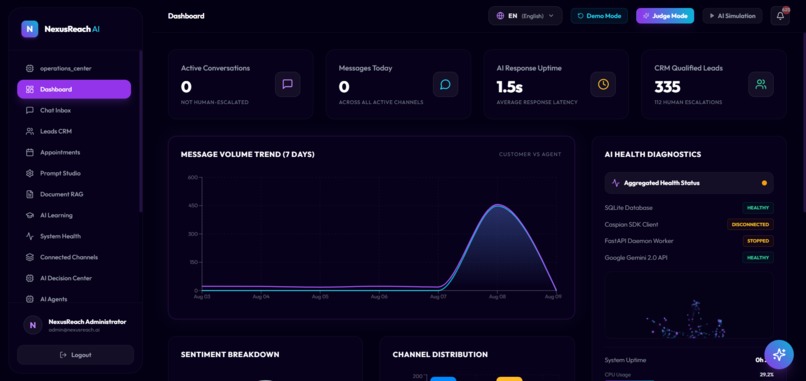Screen dimensions: 806x381
Task: Open the Appointments section
Action: 74,152
